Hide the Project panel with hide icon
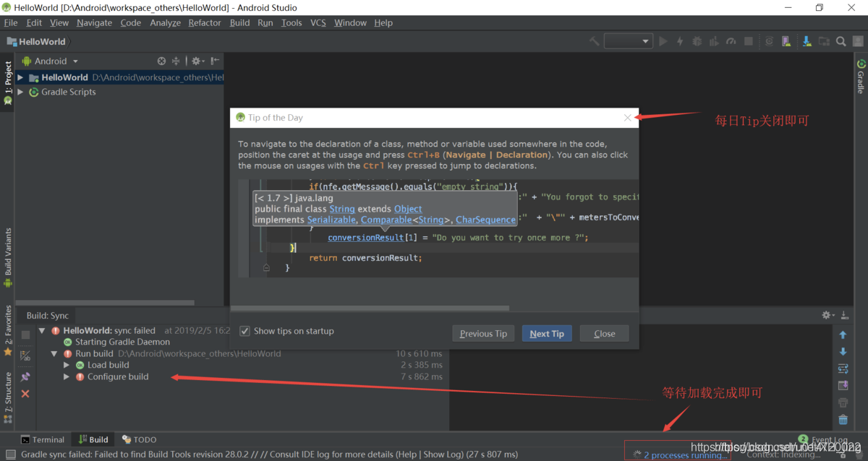 coord(215,61)
